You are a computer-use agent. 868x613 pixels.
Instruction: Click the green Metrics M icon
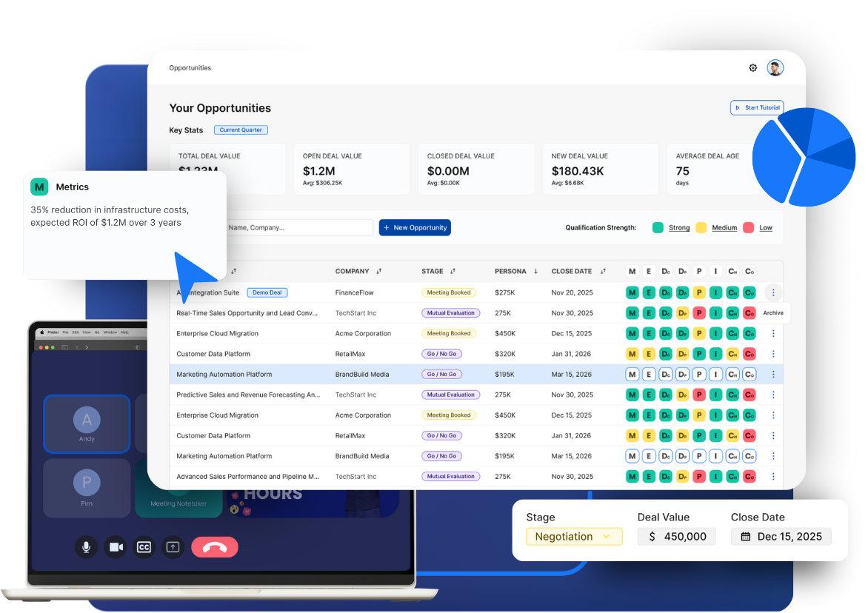[x=39, y=187]
